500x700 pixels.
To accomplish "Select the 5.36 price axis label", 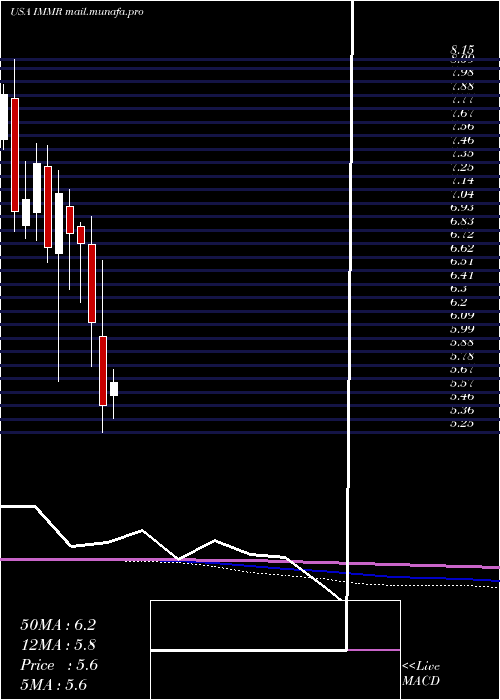I will click(x=462, y=410).
